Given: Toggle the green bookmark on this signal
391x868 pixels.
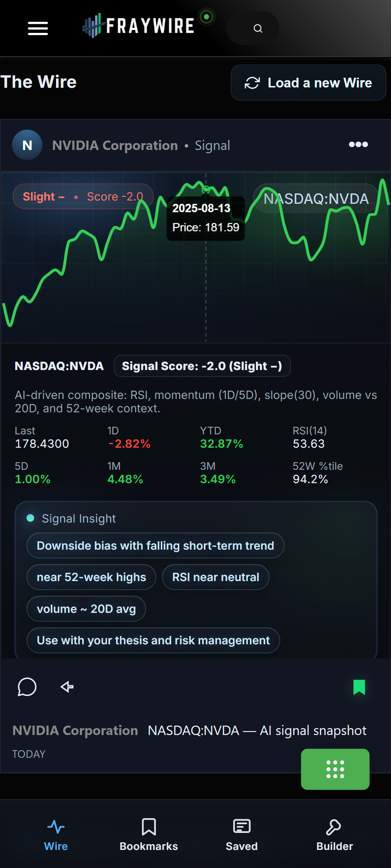Looking at the screenshot, I should (x=359, y=687).
